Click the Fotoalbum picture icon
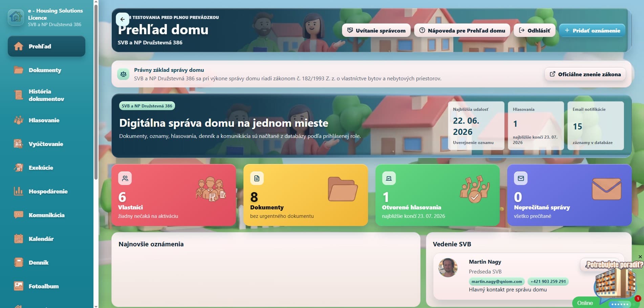This screenshot has width=644, height=308. (18, 286)
